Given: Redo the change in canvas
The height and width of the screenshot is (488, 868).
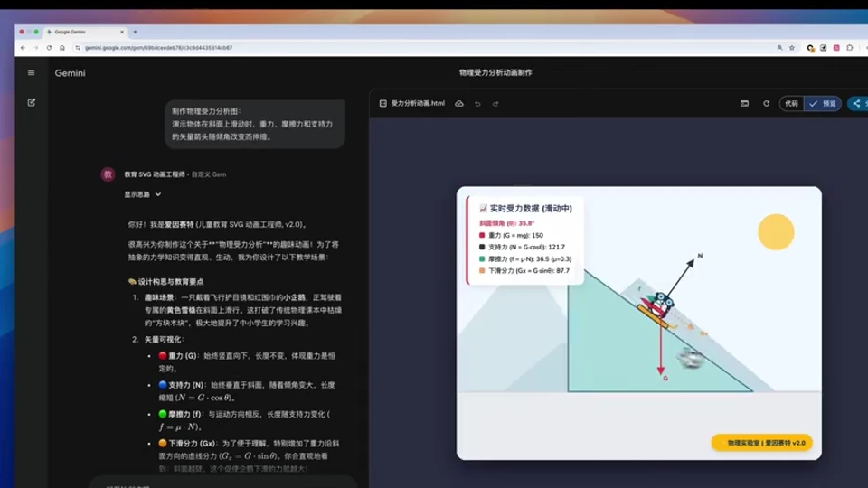Looking at the screenshot, I should (495, 103).
